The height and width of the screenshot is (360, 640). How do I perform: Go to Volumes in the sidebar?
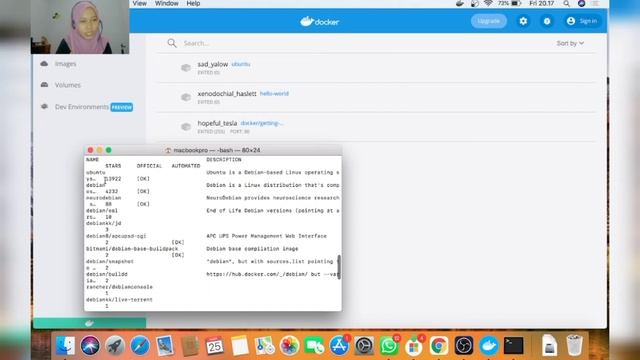tap(68, 85)
